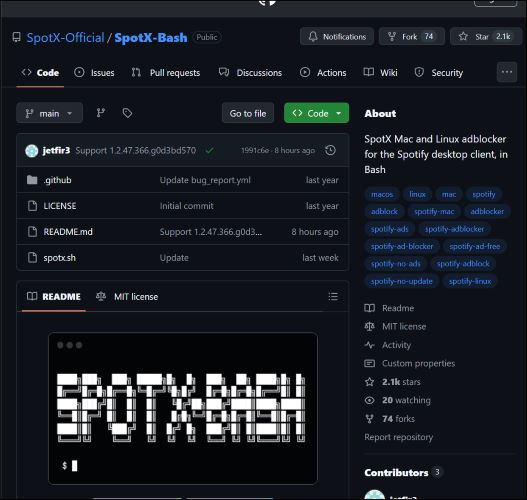The image size is (527, 500).
Task: Switch branch using main dropdown
Action: tap(49, 113)
